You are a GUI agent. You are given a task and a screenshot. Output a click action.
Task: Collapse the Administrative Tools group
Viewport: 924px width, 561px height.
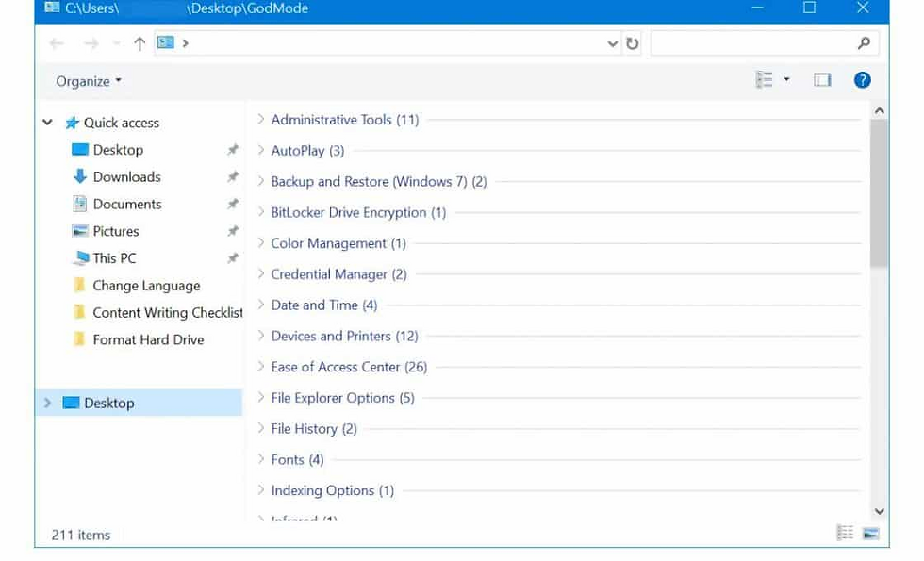[261, 119]
